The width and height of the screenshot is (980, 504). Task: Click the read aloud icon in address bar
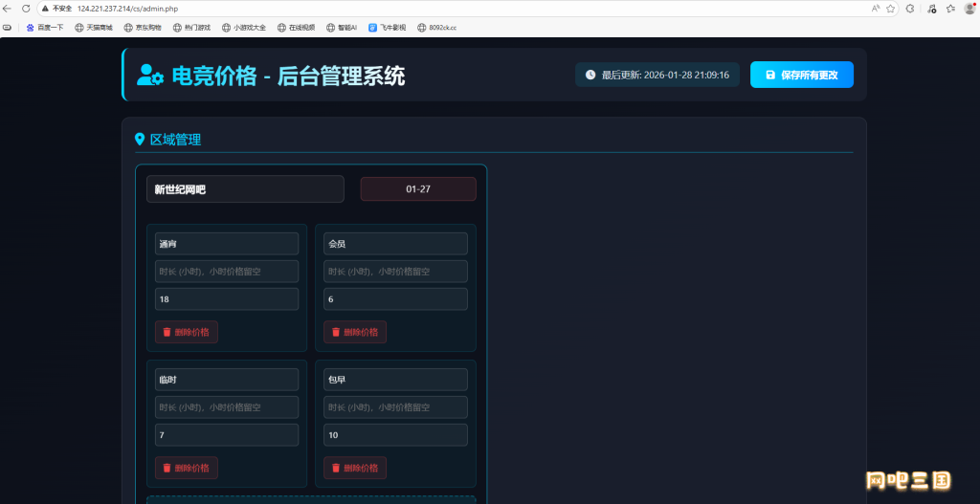pos(876,9)
